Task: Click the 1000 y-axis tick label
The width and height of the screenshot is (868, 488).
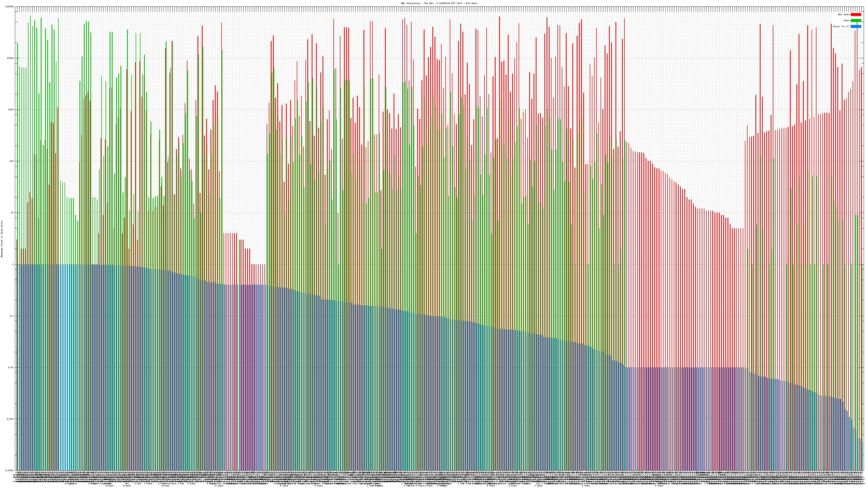Action: pyautogui.click(x=11, y=110)
